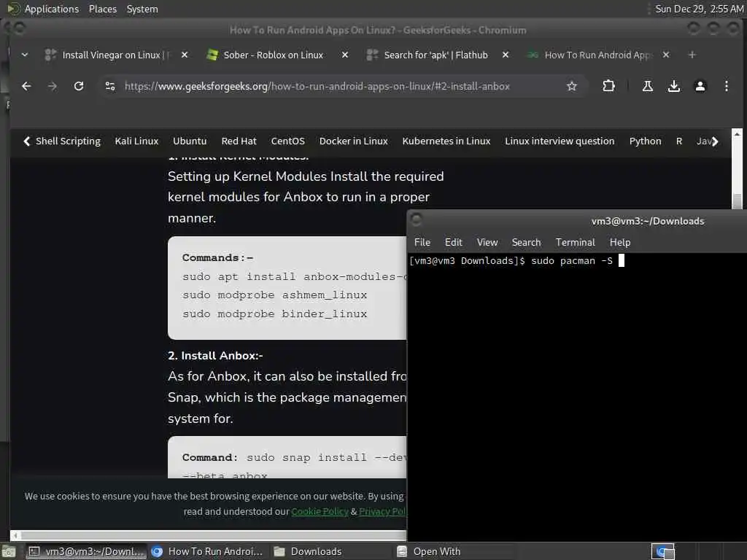The image size is (747, 560).
Task: Open terminal Search menu
Action: [x=527, y=242]
